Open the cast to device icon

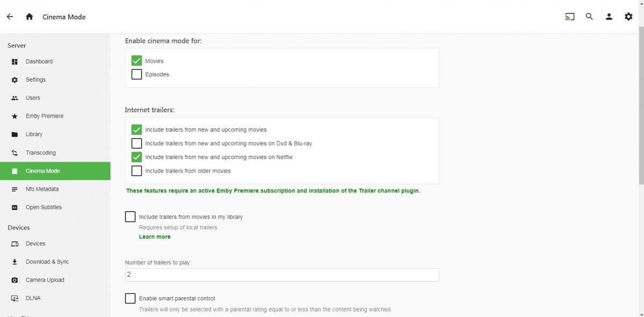point(569,17)
